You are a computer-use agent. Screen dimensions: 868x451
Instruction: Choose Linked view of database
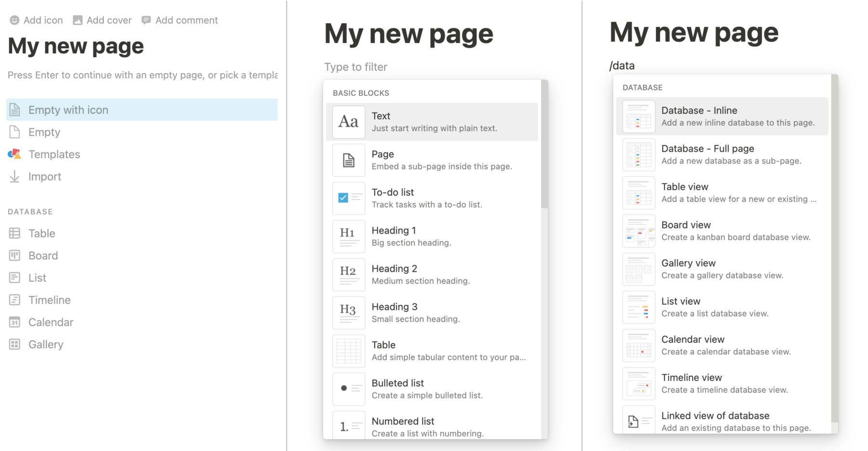721,421
